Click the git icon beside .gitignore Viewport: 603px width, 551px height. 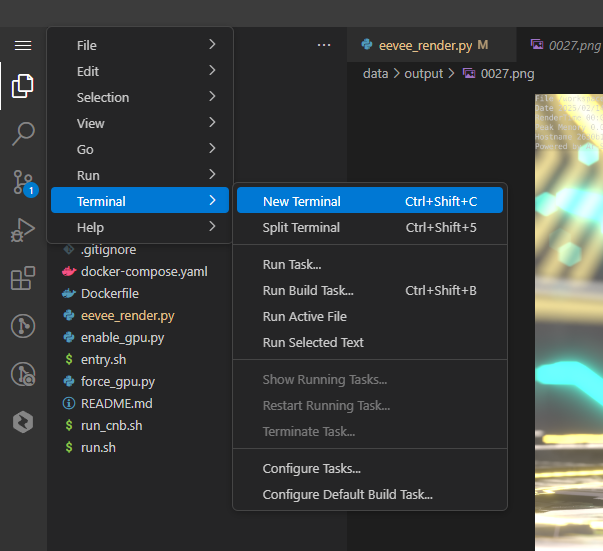point(69,249)
